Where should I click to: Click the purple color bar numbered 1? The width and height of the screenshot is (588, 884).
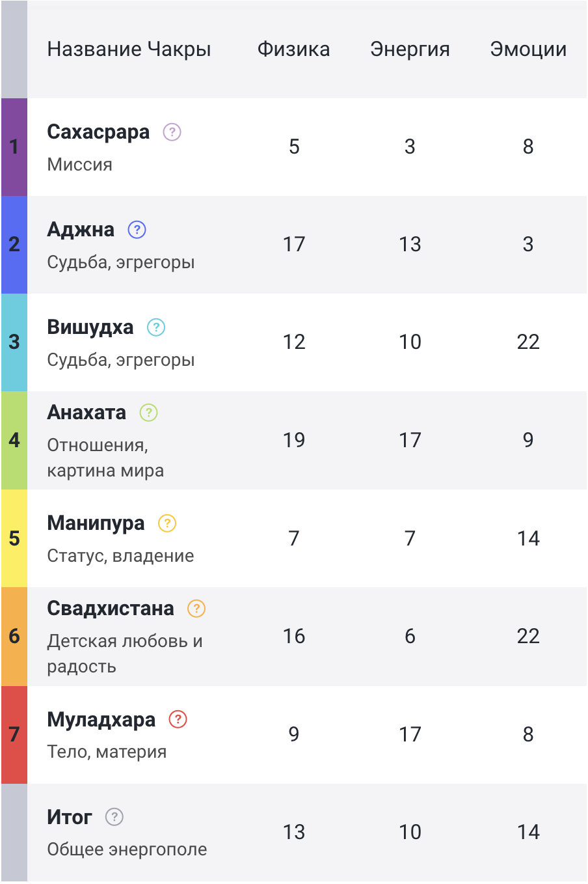click(14, 147)
